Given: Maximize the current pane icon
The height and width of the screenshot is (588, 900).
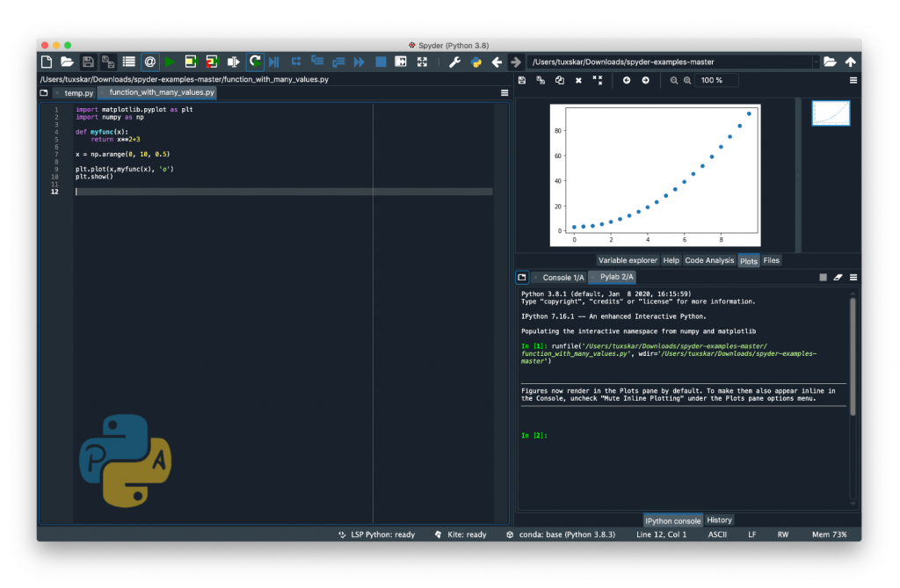Looking at the screenshot, I should coord(401,62).
